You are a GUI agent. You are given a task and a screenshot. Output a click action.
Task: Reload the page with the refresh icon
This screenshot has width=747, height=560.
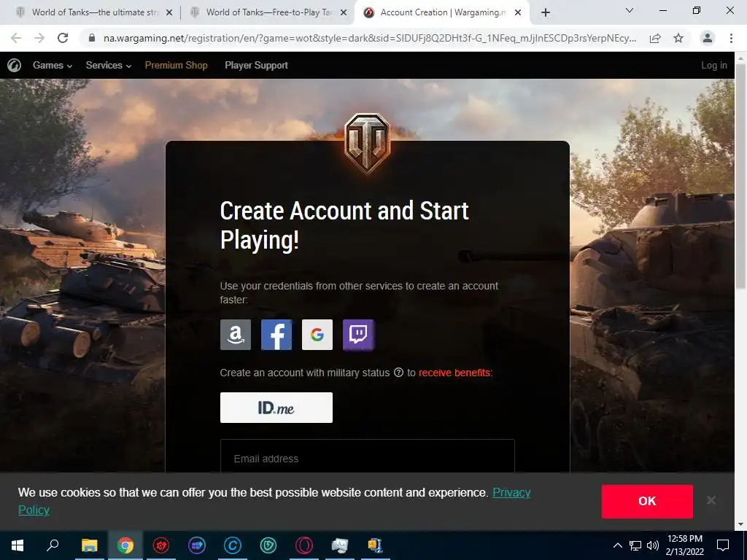[x=63, y=38]
